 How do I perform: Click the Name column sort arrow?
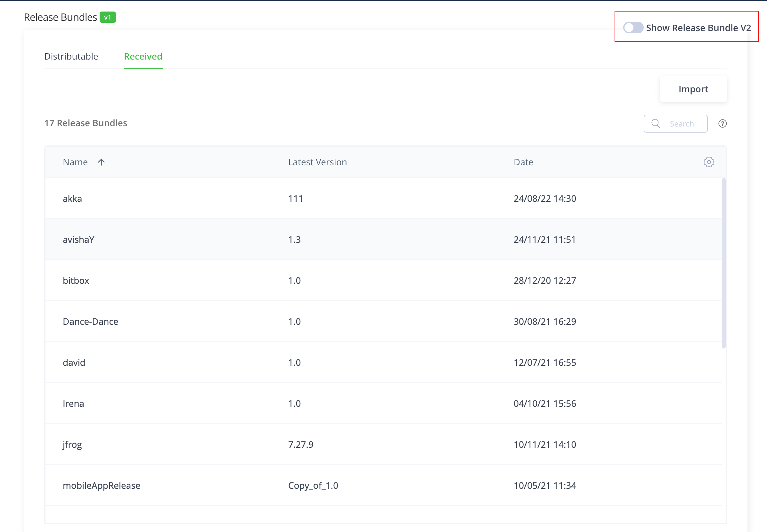[101, 162]
